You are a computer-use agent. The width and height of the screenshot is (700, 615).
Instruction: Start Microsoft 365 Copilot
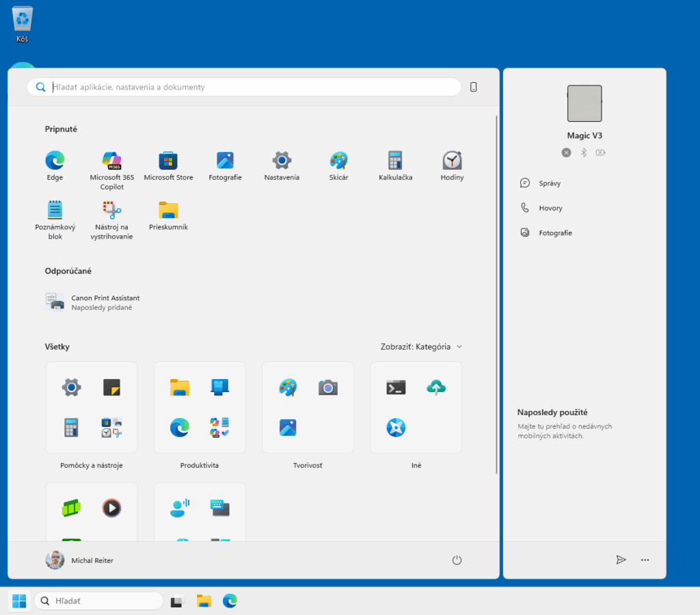pyautogui.click(x=111, y=164)
